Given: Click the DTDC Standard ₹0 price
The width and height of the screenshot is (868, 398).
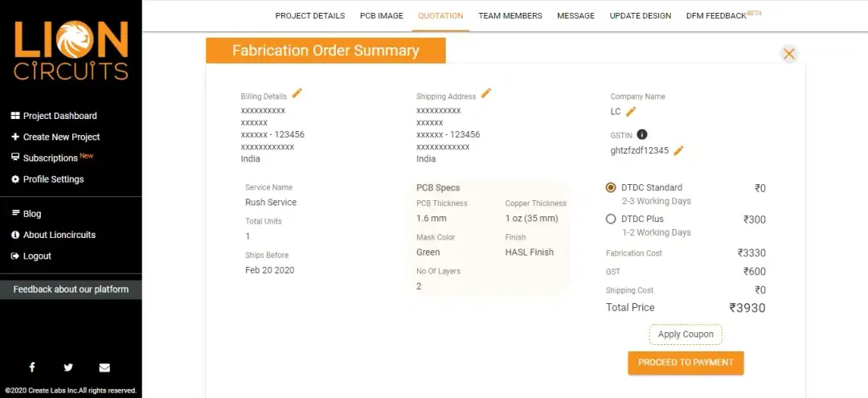Looking at the screenshot, I should [760, 188].
